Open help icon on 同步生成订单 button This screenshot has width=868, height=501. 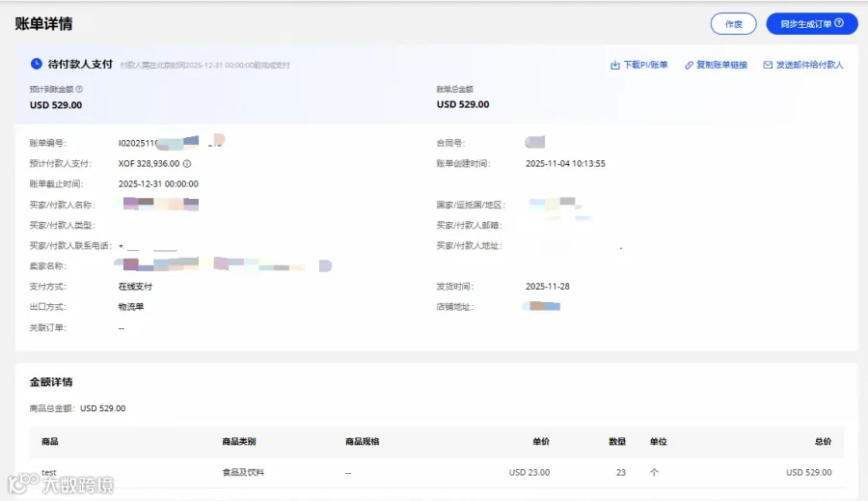click(839, 23)
